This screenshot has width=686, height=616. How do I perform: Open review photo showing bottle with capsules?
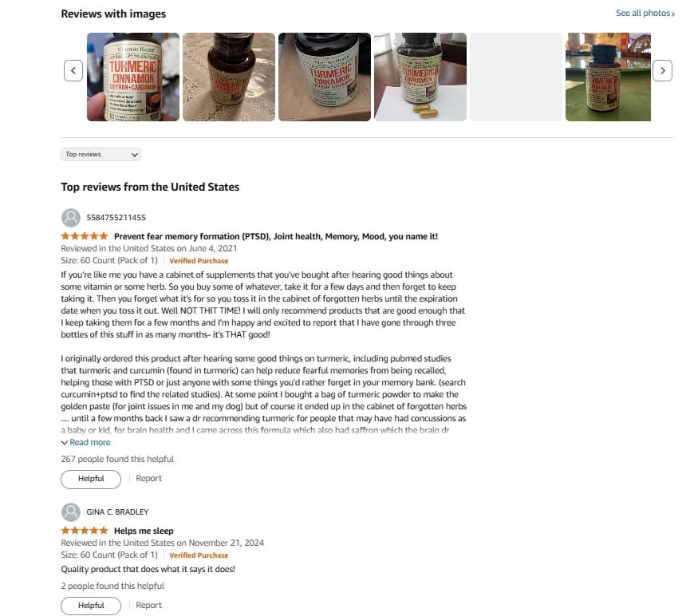(x=420, y=77)
